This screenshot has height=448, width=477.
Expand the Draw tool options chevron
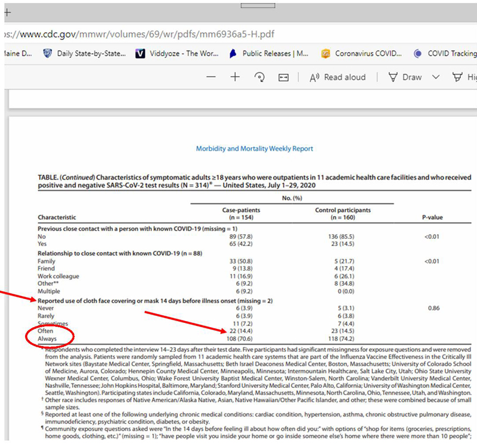(436, 77)
